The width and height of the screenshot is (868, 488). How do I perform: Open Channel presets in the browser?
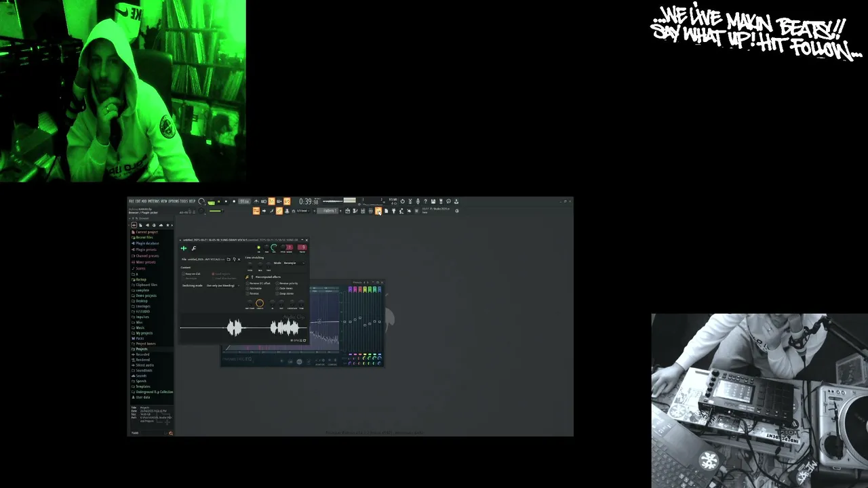point(147,256)
